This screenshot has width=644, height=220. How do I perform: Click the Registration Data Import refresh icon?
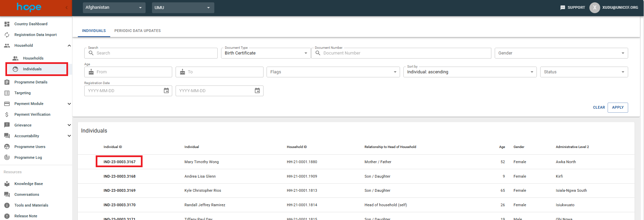pos(7,35)
